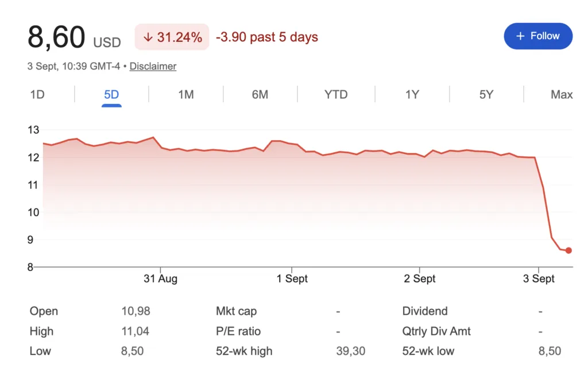Click the 1 Sept axis marker
Screen dimensions: 588x382
[x=292, y=279]
